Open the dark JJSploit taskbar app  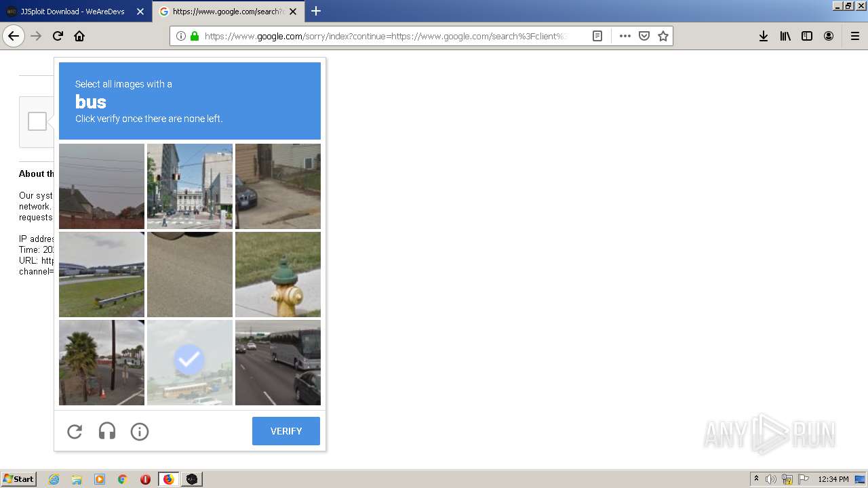[x=192, y=479]
